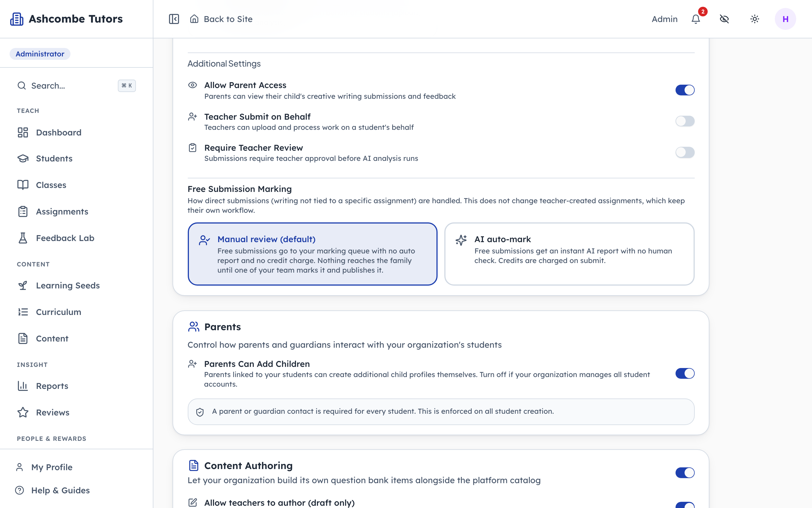This screenshot has height=508, width=812.
Task: Enable the Require Teacher Review toggle
Action: click(x=685, y=152)
